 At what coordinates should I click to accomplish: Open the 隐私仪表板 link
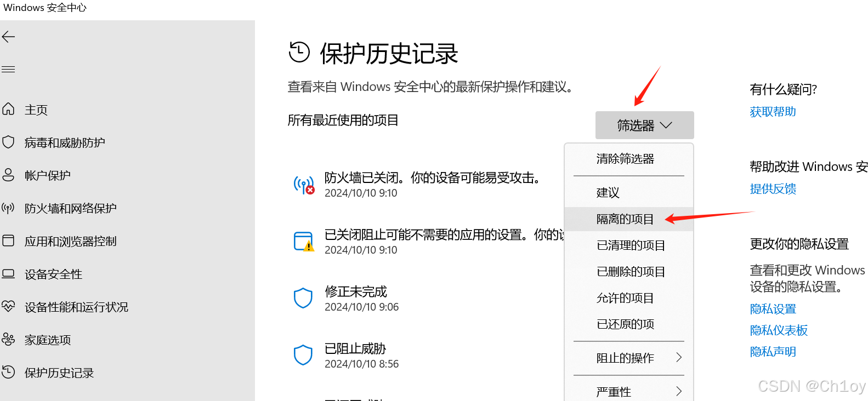click(x=779, y=330)
